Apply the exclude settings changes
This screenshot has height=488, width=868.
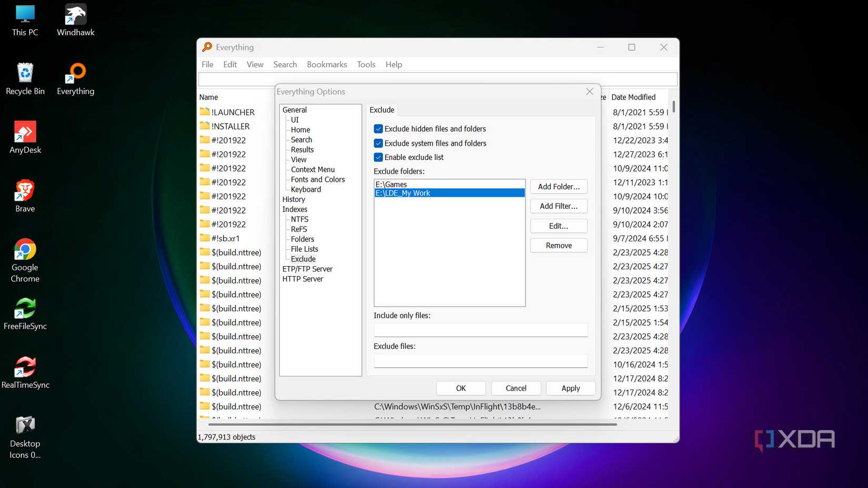pyautogui.click(x=570, y=388)
